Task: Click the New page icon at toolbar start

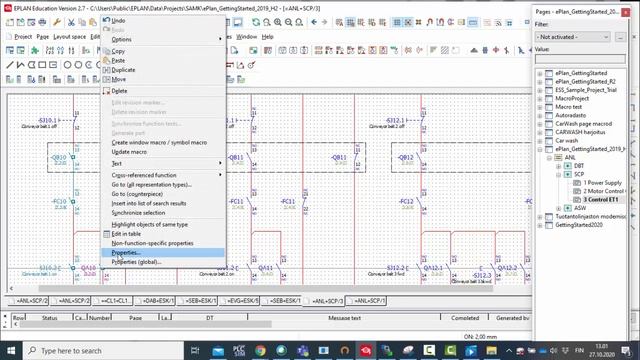Action: (10, 22)
